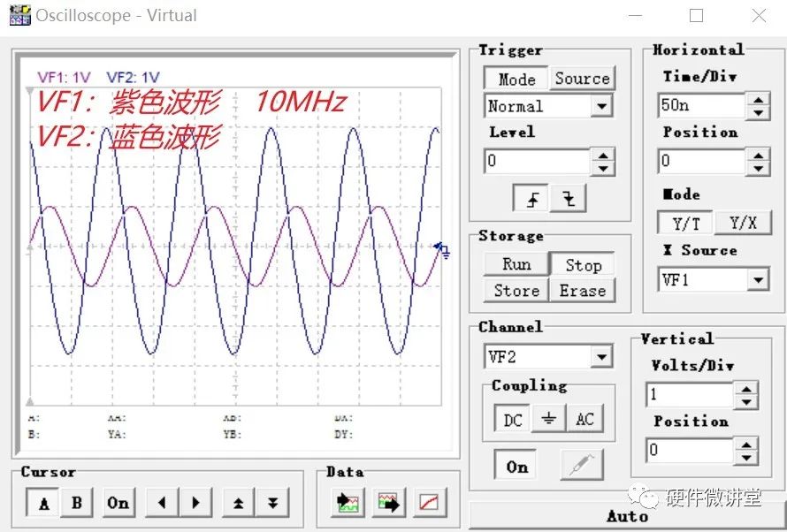Click the Volts/Div input field

click(691, 395)
